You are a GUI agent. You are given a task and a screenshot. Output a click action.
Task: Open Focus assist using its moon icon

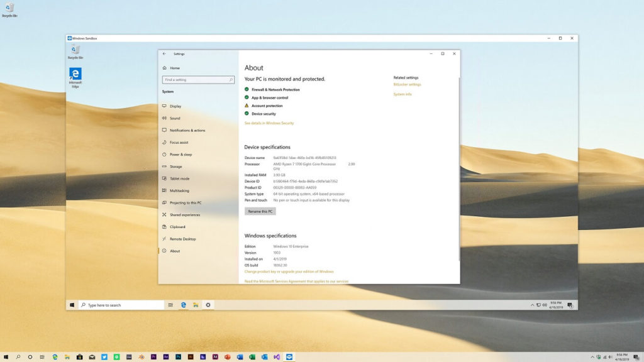point(165,143)
